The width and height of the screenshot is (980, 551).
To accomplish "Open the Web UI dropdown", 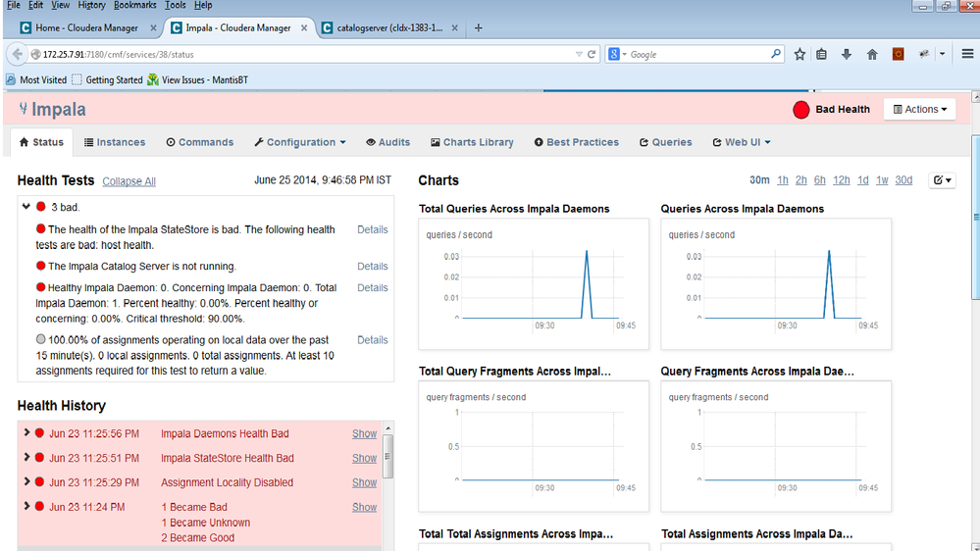I will click(741, 142).
